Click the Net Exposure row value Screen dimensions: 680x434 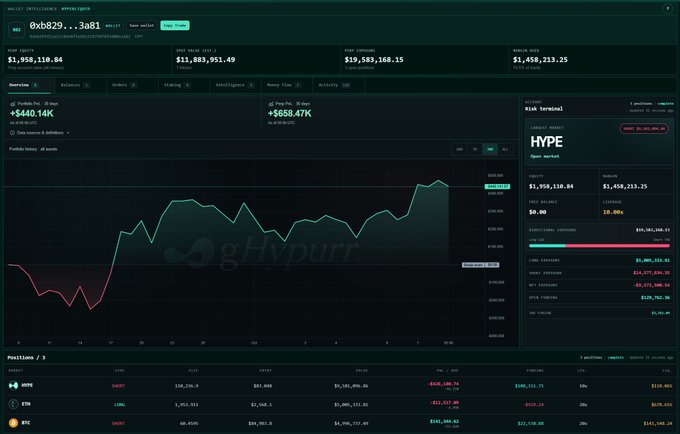652,285
